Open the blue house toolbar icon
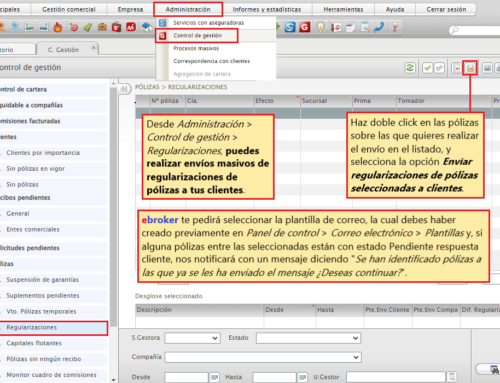This screenshot has height=383, width=500. (x=146, y=27)
